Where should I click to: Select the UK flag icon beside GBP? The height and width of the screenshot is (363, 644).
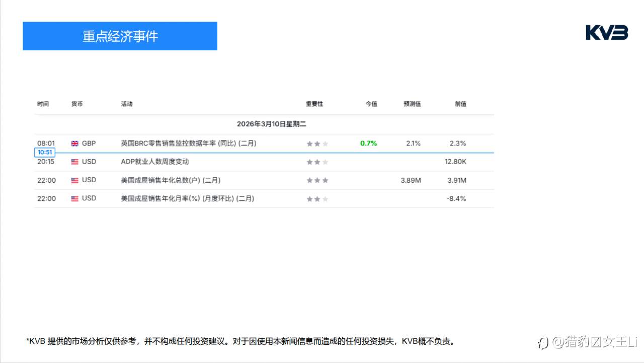(74, 143)
